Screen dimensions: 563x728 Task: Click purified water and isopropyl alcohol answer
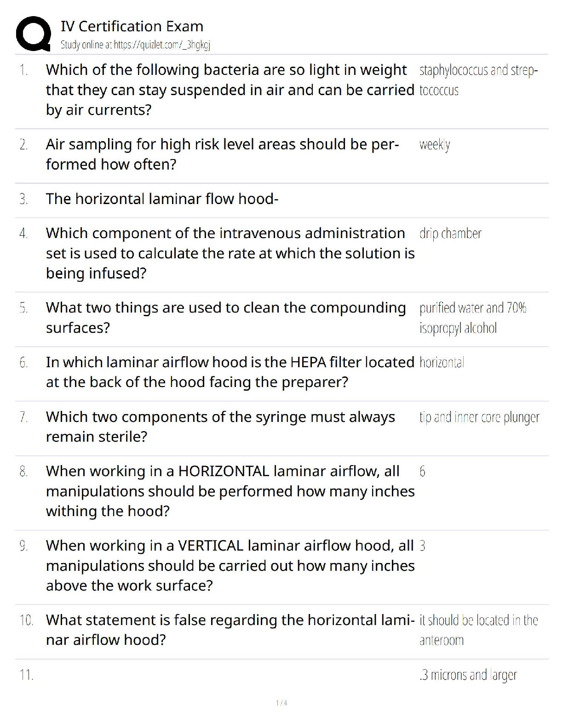click(x=473, y=318)
